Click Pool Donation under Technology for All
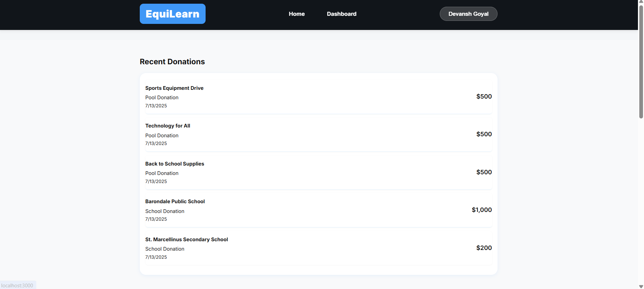 tap(162, 135)
